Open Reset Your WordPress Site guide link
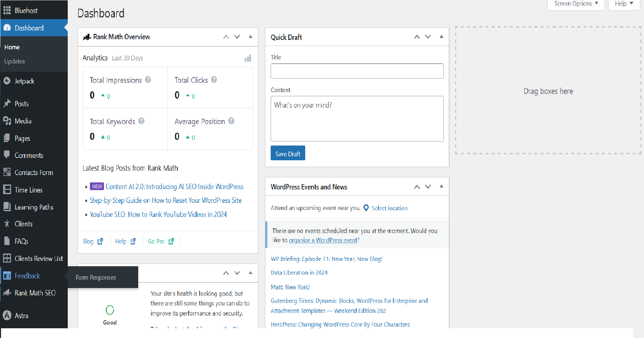 tap(166, 200)
